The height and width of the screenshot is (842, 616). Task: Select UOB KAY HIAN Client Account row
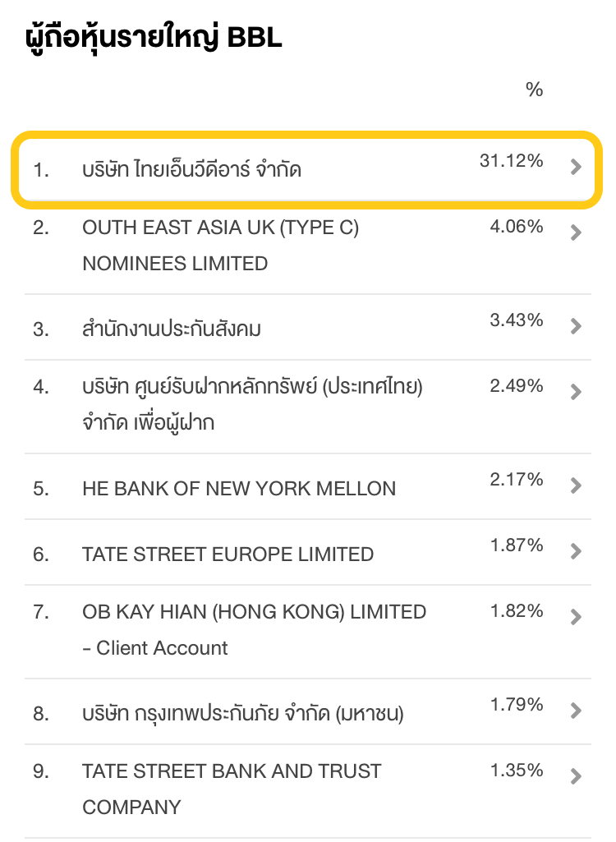click(308, 632)
